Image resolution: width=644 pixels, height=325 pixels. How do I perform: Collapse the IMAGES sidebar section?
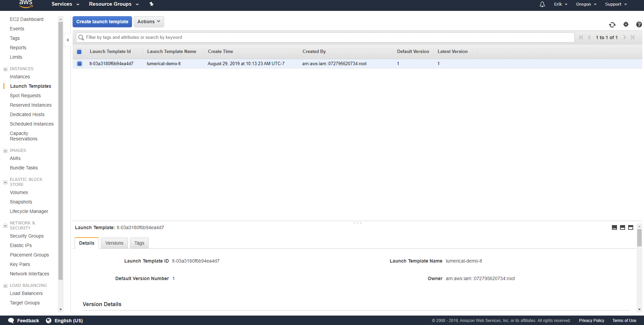(x=5, y=151)
